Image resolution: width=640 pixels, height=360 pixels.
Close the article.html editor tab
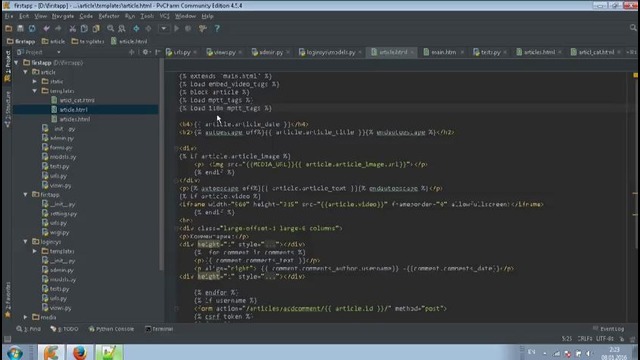(x=412, y=52)
